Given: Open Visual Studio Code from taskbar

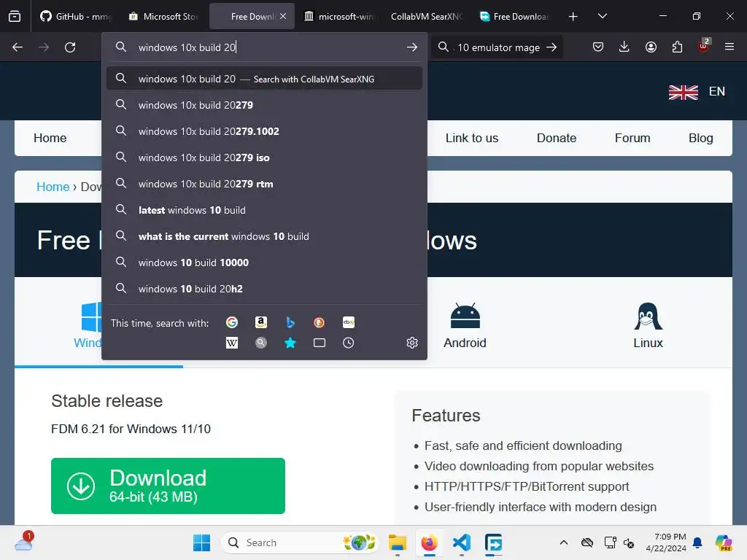Looking at the screenshot, I should (462, 542).
